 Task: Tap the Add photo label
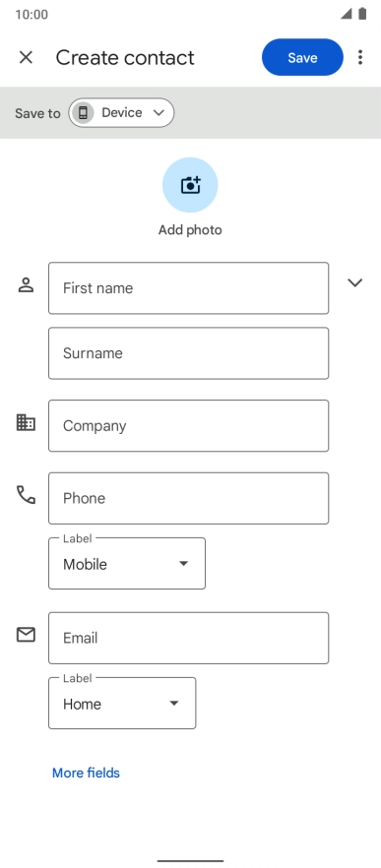coord(190,230)
